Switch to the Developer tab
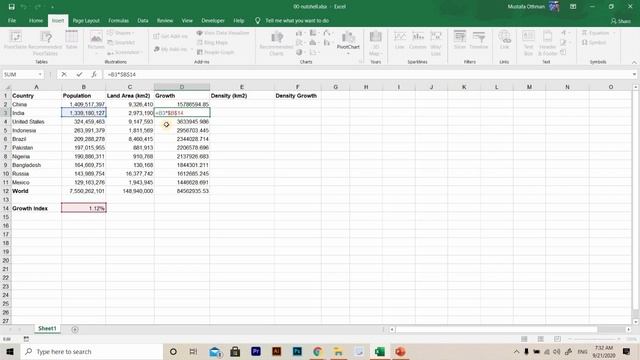Screen dimensions: 640x360 (x=213, y=20)
